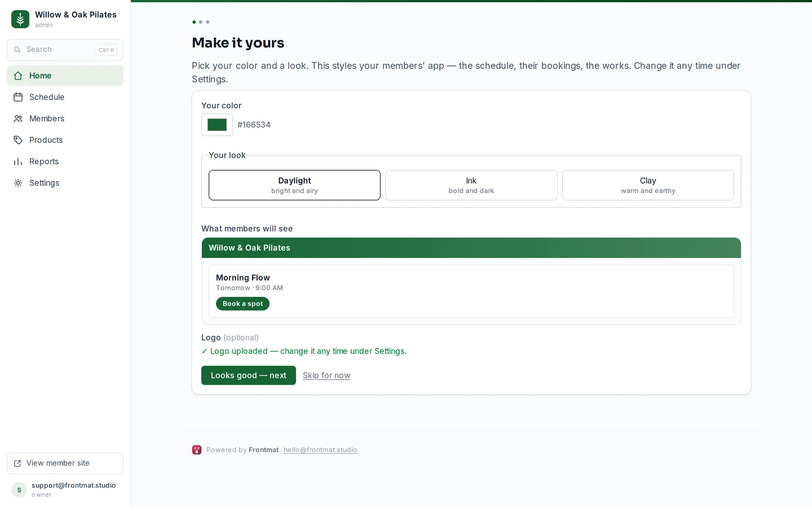Open the Home menu item
The width and height of the screenshot is (812, 508).
pyautogui.click(x=65, y=76)
